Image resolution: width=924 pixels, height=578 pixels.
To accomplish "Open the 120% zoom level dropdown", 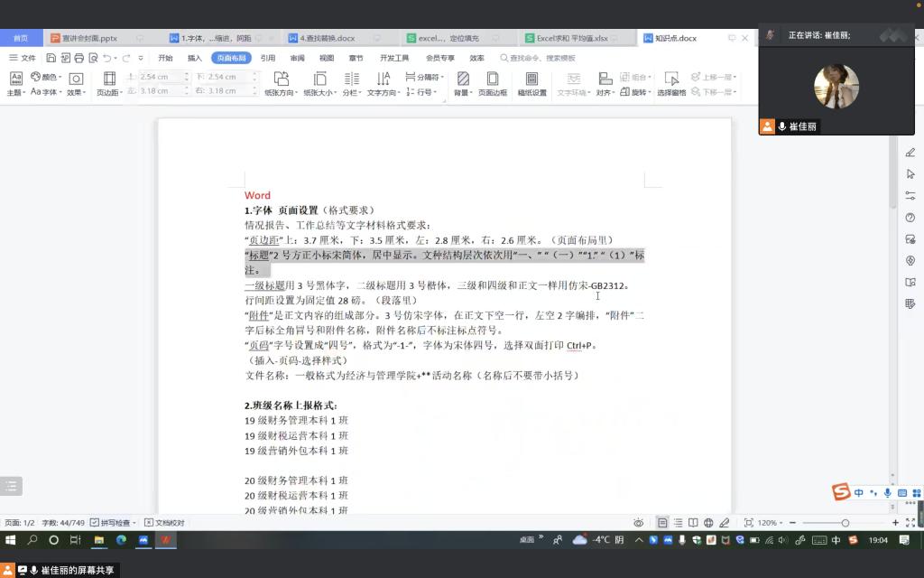I will (x=772, y=523).
